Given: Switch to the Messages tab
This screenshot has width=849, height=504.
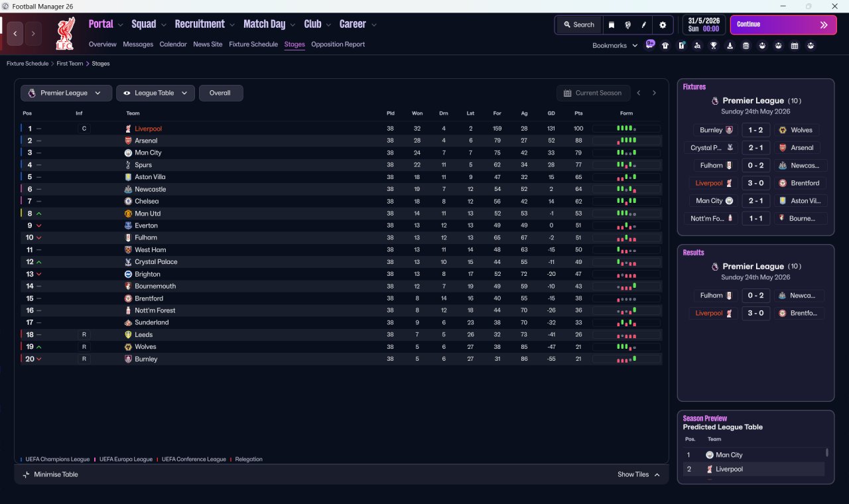Looking at the screenshot, I should point(138,44).
